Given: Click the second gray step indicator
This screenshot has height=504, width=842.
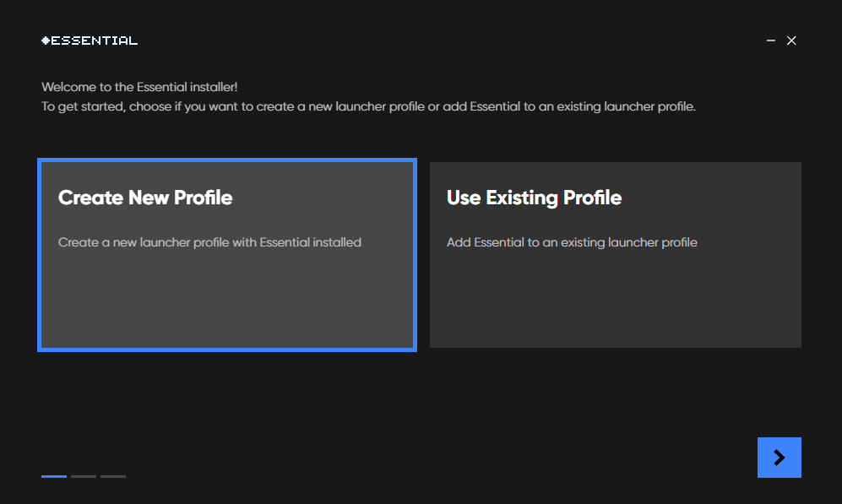Looking at the screenshot, I should [84, 476].
